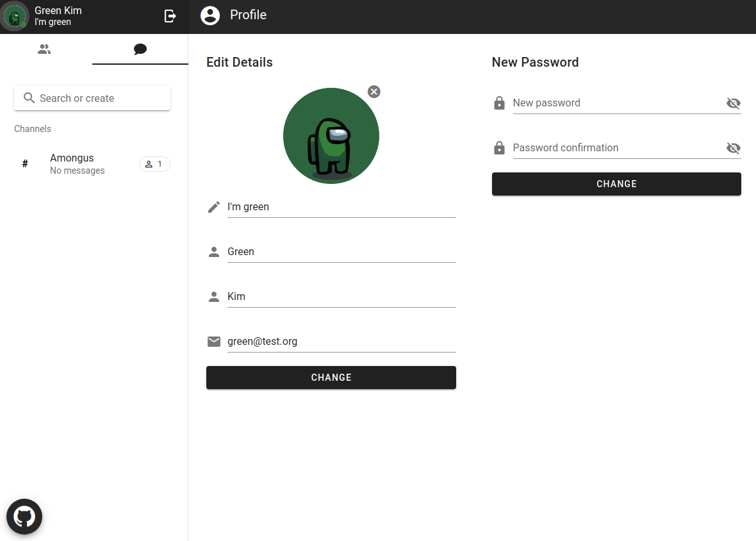Click the lock icon beside Password confirmation
756x541 pixels.
pyautogui.click(x=500, y=147)
